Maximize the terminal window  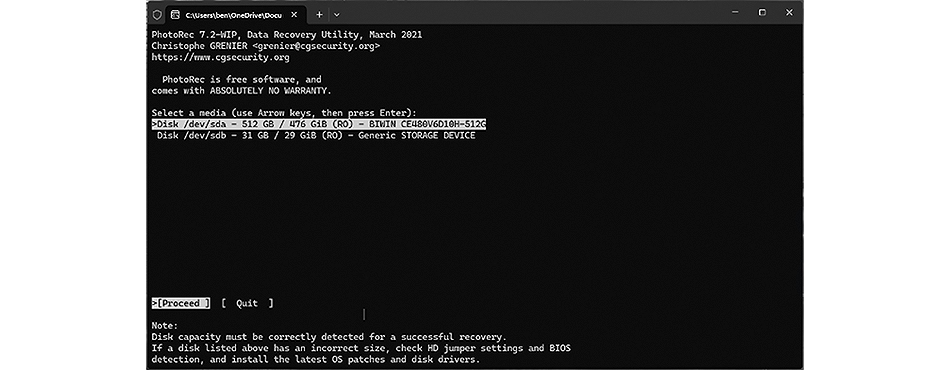click(x=762, y=12)
